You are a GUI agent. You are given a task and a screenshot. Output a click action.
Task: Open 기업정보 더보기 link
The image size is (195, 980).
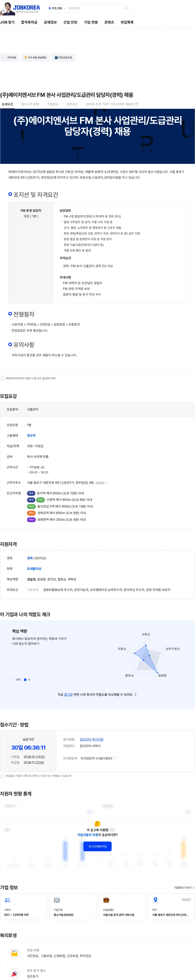(x=184, y=888)
